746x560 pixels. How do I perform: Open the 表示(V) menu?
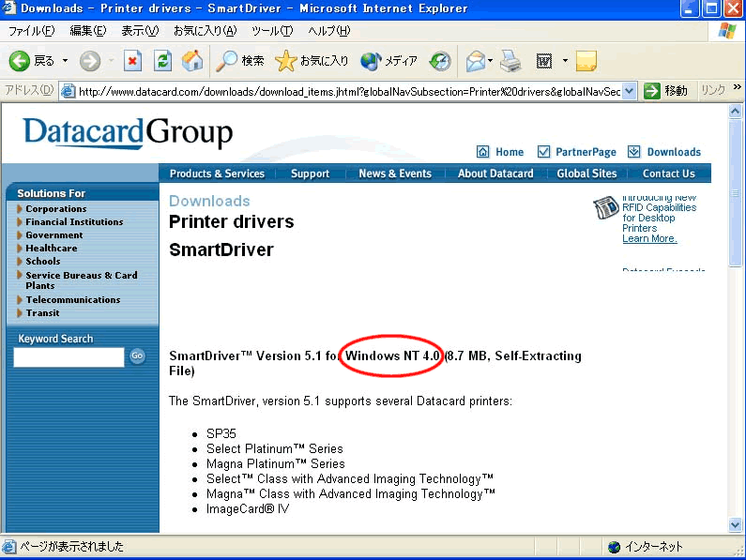(x=140, y=31)
